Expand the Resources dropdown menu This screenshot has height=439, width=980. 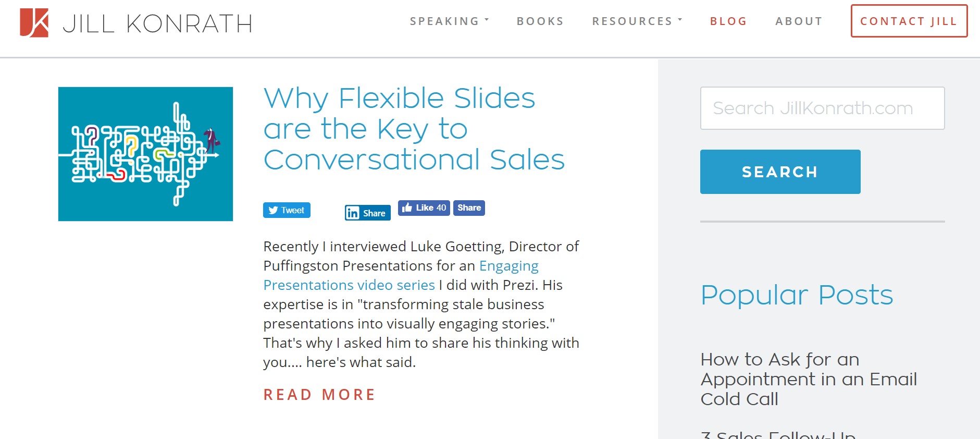click(637, 21)
